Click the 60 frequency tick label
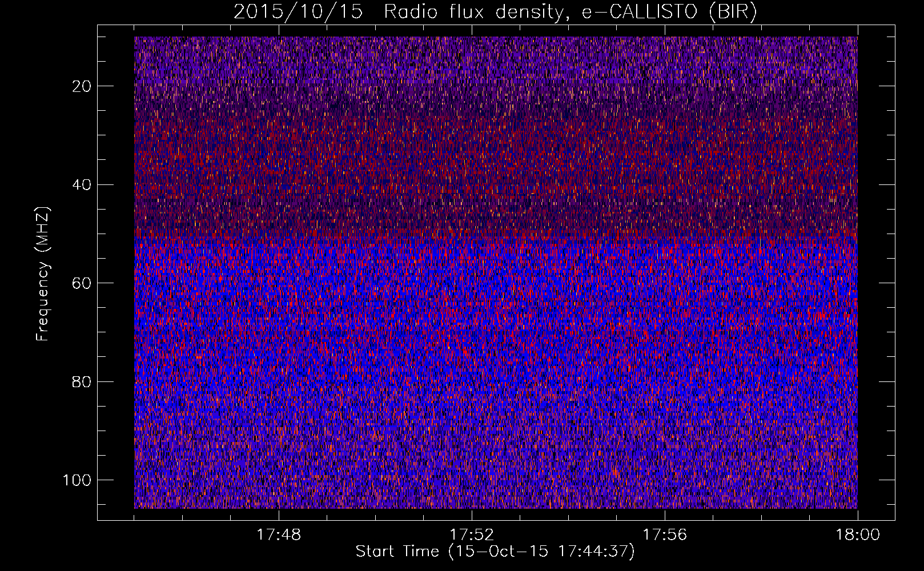The height and width of the screenshot is (571, 924). (82, 283)
